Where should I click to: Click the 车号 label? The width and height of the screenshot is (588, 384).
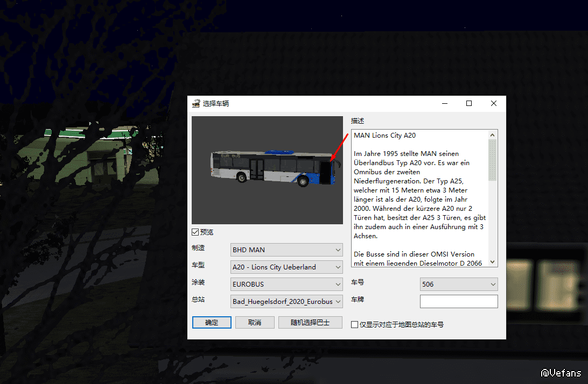pos(358,282)
